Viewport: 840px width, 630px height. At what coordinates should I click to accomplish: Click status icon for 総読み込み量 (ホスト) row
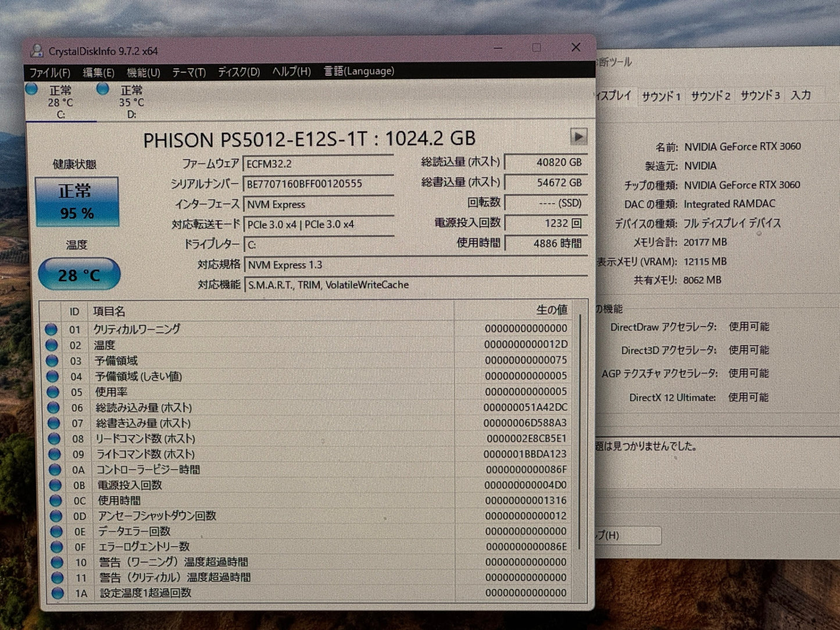(53, 408)
